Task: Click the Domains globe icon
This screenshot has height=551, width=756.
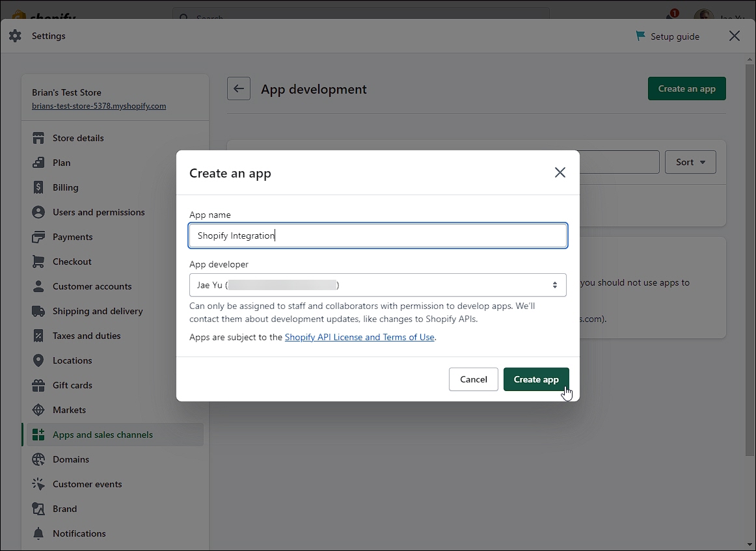Action: (x=38, y=459)
